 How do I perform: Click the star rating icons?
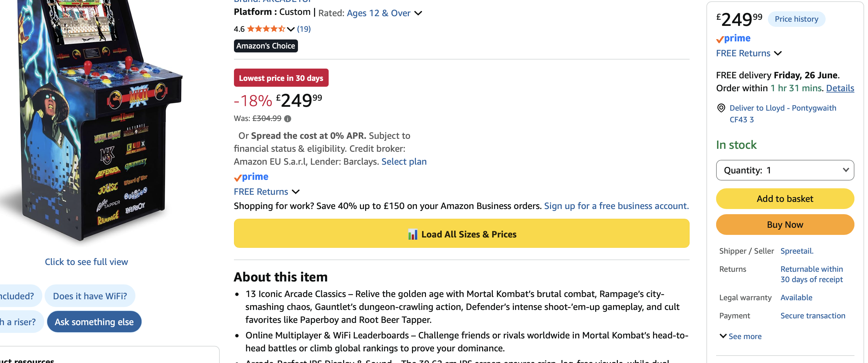point(266,29)
